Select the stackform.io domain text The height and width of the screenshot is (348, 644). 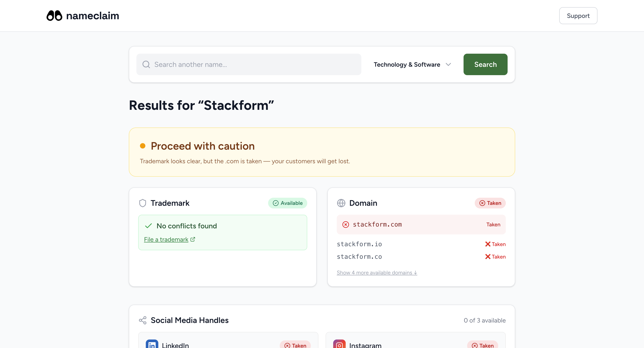[359, 244]
